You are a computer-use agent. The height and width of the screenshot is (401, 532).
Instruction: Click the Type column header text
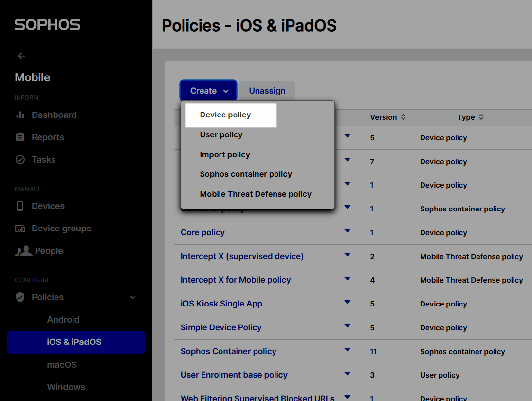coord(466,117)
